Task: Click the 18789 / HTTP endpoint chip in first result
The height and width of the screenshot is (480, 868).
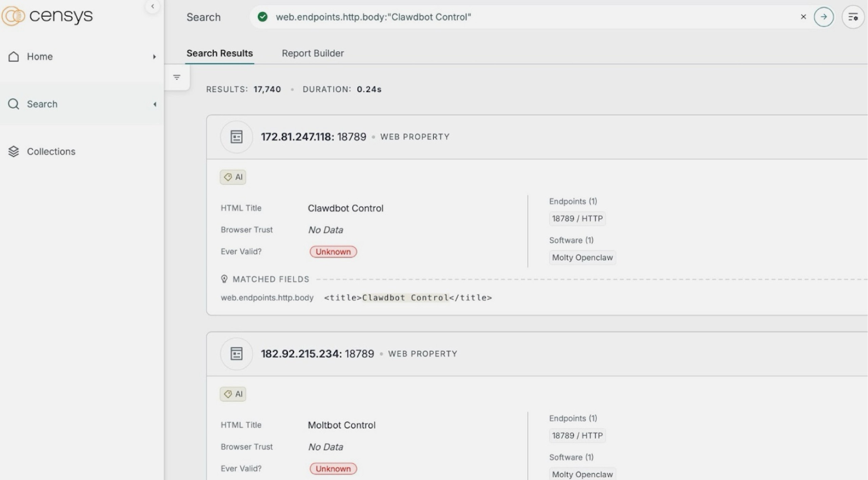Action: [x=577, y=219]
